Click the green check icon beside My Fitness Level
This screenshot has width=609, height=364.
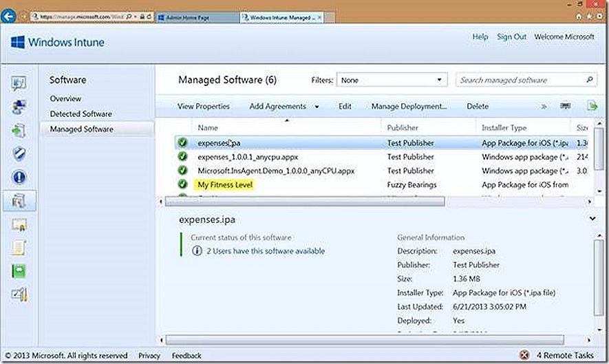click(182, 184)
